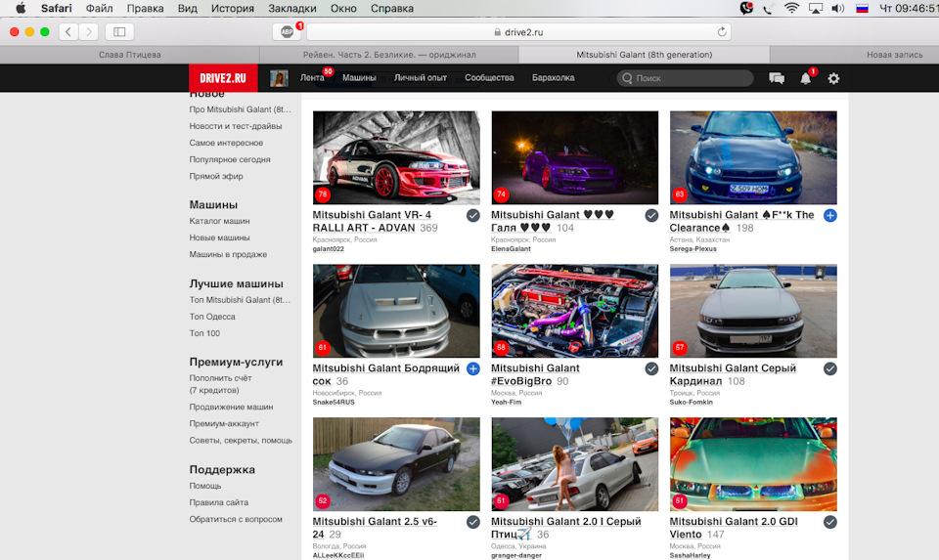Reload the drive2.ru page

(x=722, y=31)
